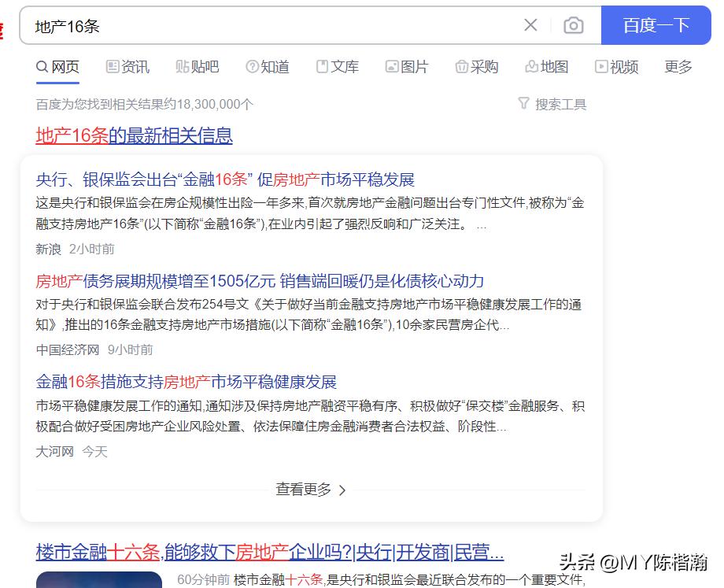Click inside the search input field

(236, 25)
